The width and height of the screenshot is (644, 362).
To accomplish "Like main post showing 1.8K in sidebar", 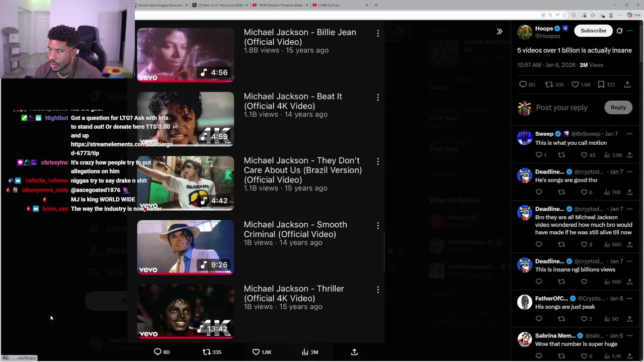I will (581, 84).
